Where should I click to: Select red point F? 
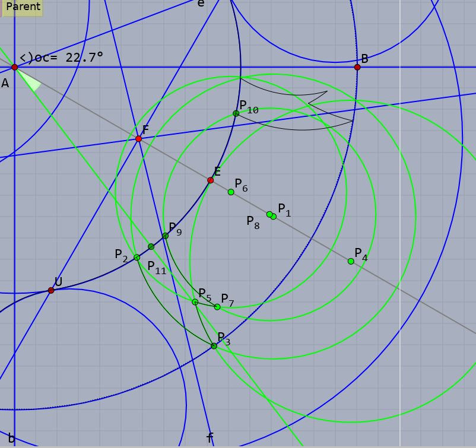point(138,139)
